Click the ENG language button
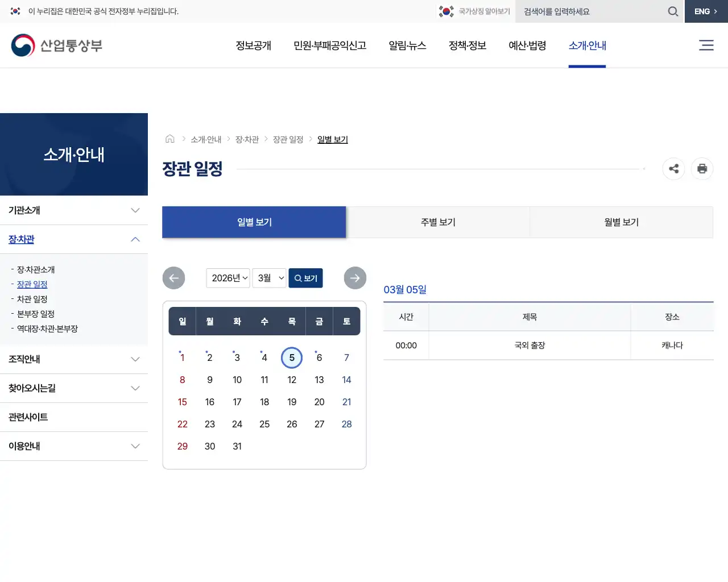This screenshot has height=582, width=728. (x=704, y=11)
